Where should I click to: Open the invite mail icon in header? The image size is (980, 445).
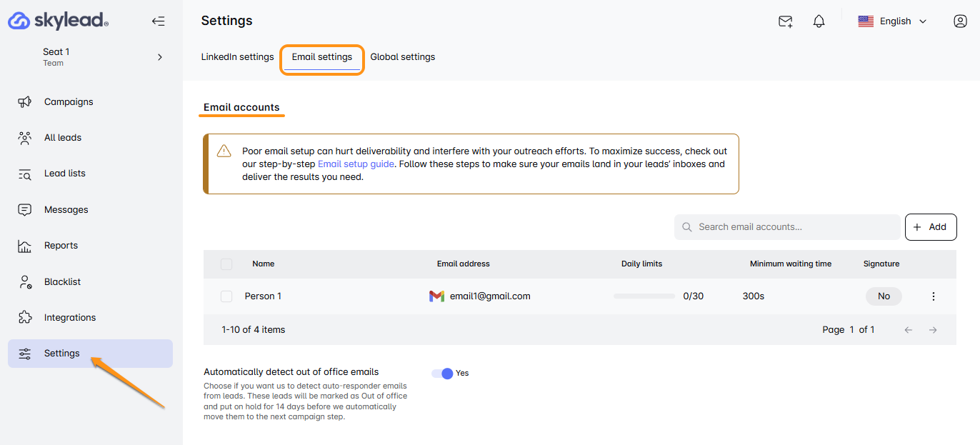pyautogui.click(x=785, y=21)
